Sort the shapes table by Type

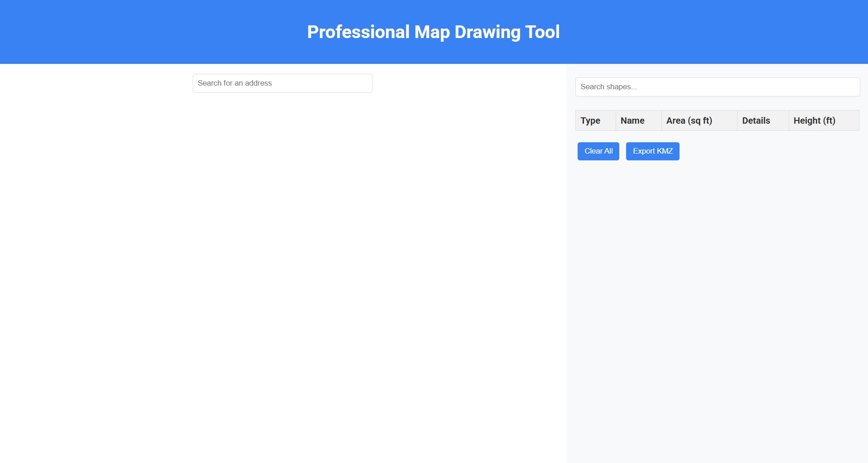point(590,121)
